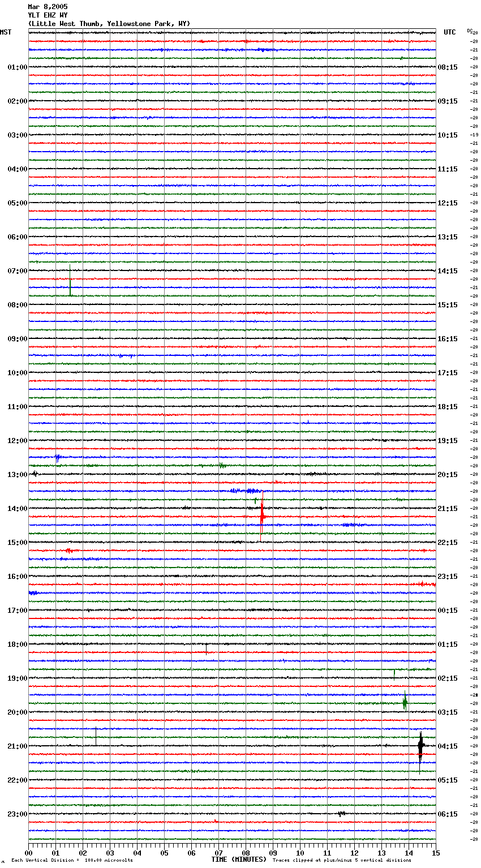Click the 'DC' column header at top right
The height and width of the screenshot is (868, 481).
click(x=470, y=31)
